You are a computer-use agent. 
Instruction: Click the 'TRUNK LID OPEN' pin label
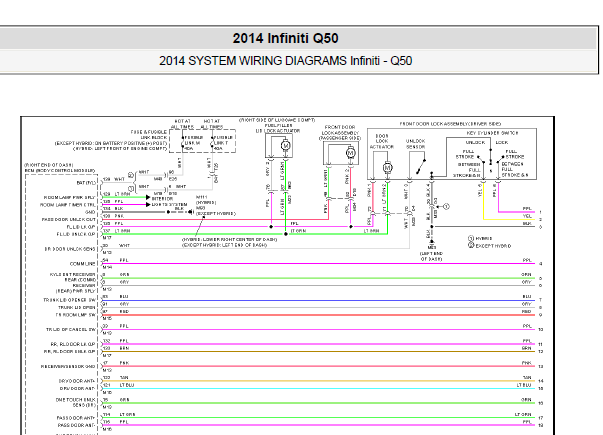click(x=77, y=307)
